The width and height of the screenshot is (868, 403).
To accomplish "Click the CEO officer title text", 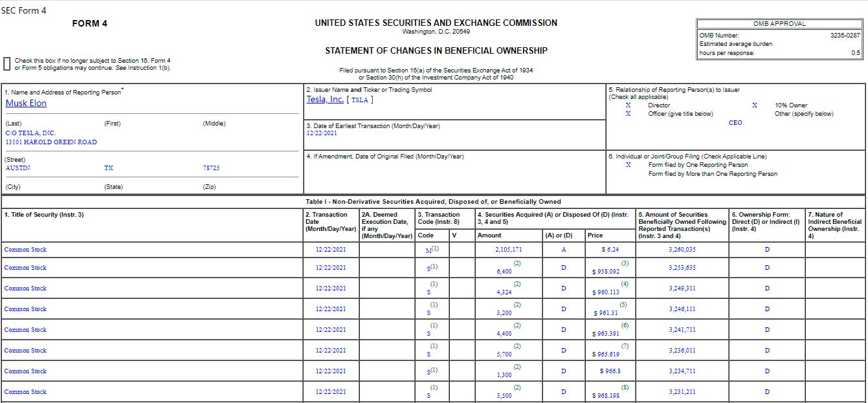I will [x=735, y=123].
